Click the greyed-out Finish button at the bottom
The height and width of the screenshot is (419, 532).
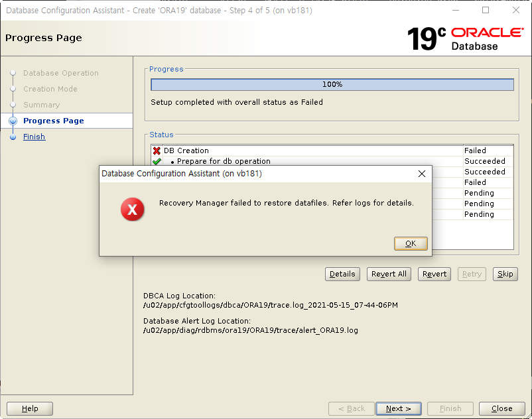coord(450,408)
